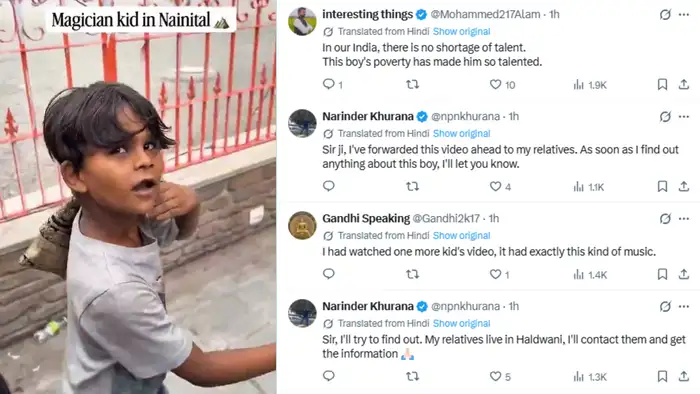The height and width of the screenshot is (394, 700).
Task: Open interesting things profile avatar
Action: (302, 21)
